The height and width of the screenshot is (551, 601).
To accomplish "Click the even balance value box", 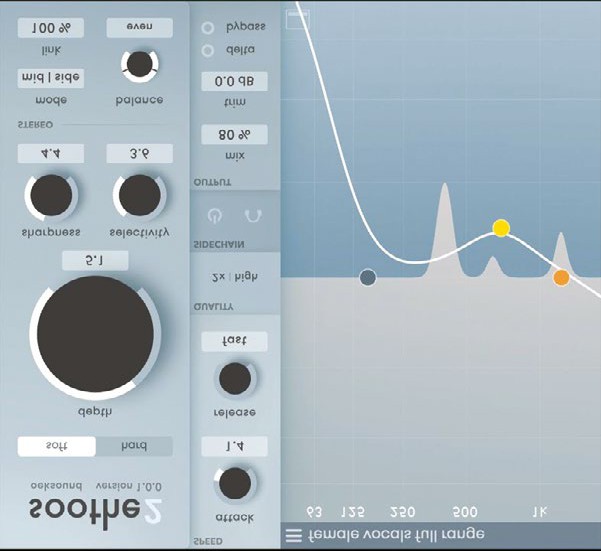I will (x=139, y=27).
